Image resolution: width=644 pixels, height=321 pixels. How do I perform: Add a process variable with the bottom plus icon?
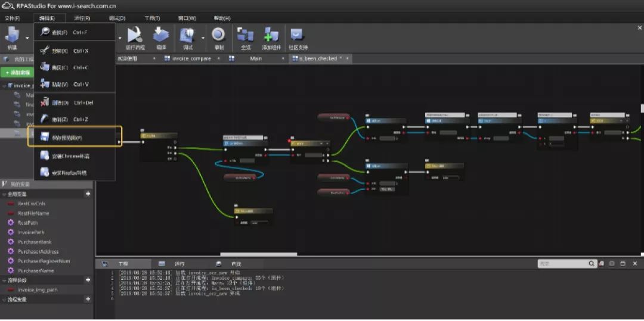coord(88,300)
